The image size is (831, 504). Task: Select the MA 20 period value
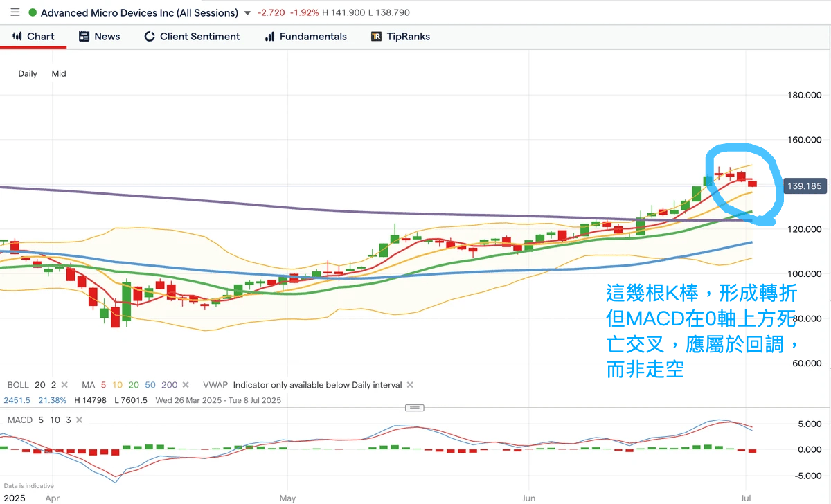(133, 385)
